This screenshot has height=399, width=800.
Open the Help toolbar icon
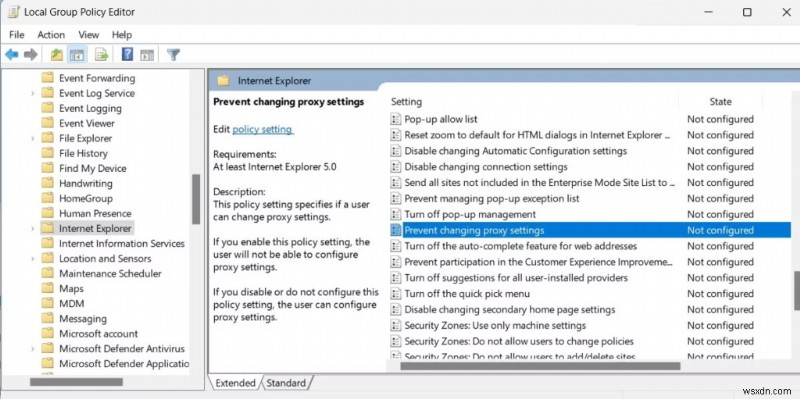click(x=127, y=54)
